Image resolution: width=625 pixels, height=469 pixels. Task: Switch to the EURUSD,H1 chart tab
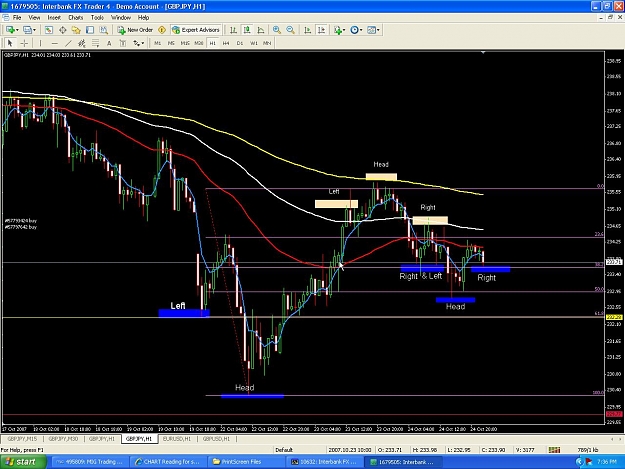(x=177, y=439)
